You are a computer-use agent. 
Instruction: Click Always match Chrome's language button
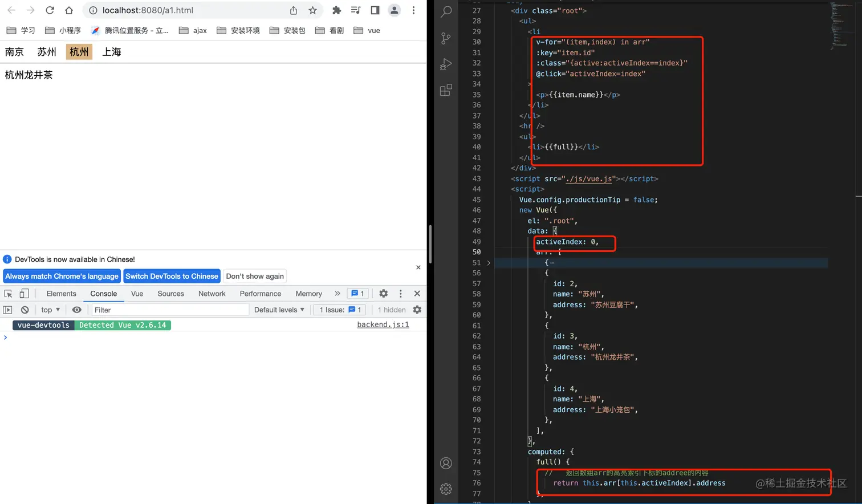click(x=62, y=276)
